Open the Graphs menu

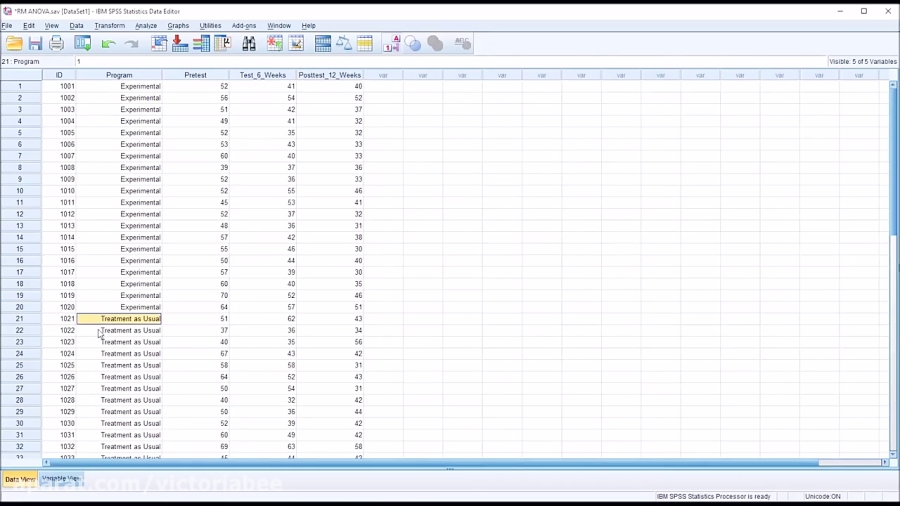[x=178, y=26]
